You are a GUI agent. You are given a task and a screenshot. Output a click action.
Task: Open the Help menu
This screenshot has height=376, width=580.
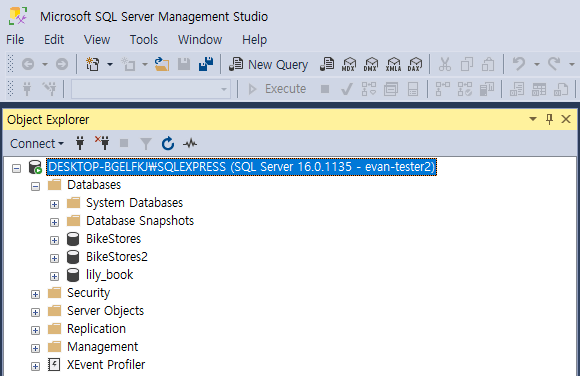pos(254,40)
